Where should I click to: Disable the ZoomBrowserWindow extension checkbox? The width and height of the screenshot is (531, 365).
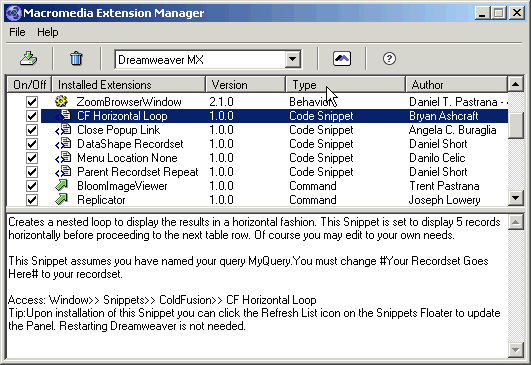(32, 102)
